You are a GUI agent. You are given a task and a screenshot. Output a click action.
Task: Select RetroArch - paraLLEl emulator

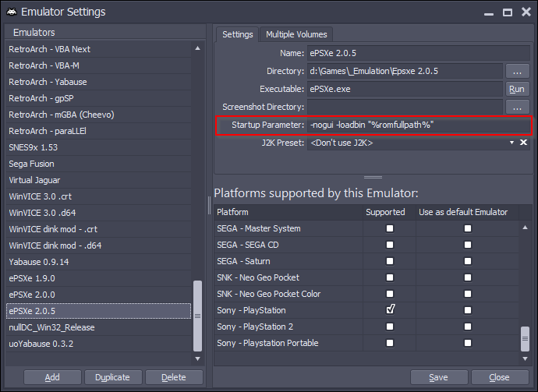point(98,131)
